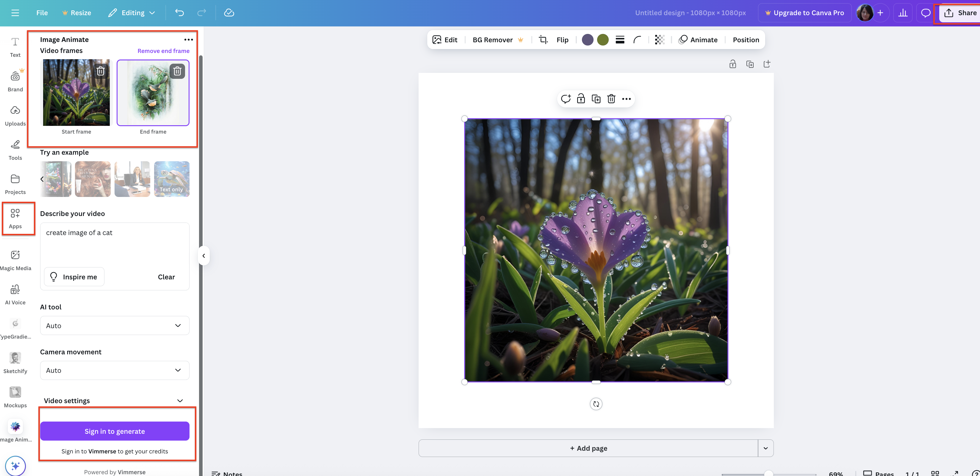Open the Uploads sidebar panel
The width and height of the screenshot is (980, 476).
coord(15,116)
